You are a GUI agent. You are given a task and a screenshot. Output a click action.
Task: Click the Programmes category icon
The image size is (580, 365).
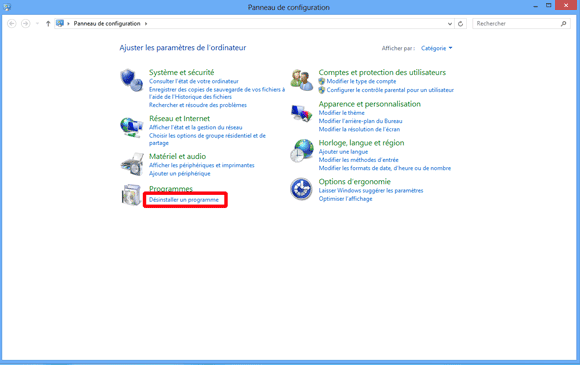pos(131,195)
